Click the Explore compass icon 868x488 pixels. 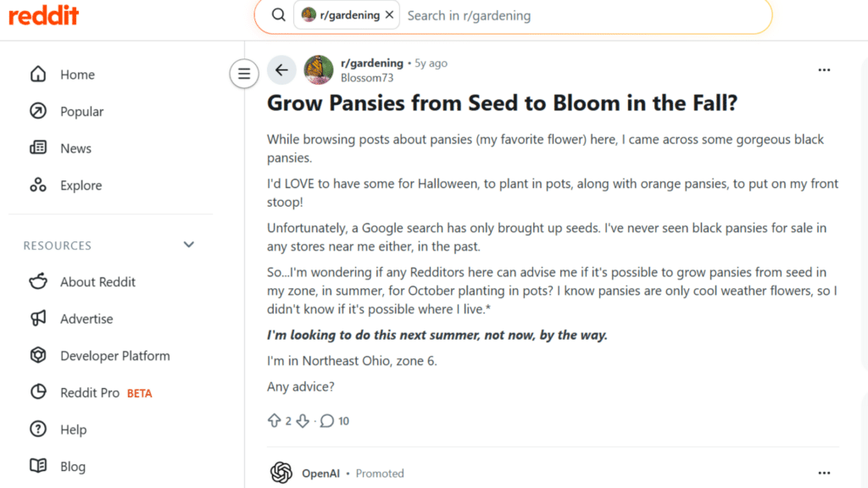tap(38, 185)
